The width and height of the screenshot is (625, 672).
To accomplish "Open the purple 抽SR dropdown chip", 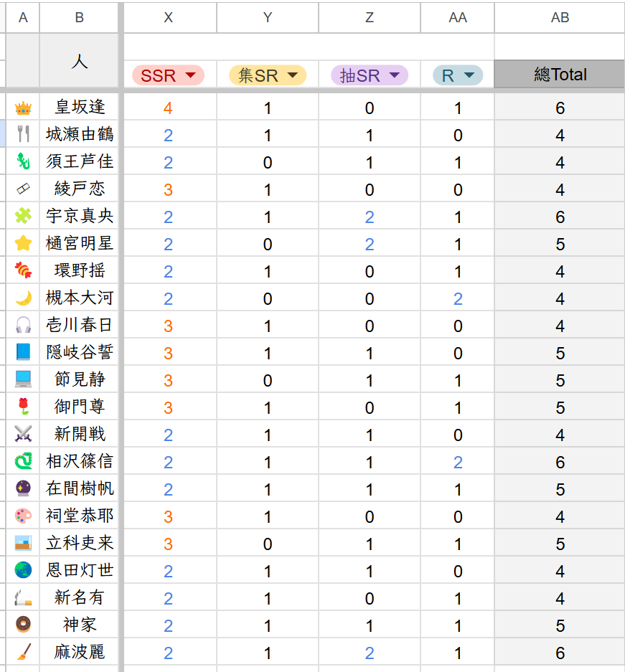I will click(369, 75).
